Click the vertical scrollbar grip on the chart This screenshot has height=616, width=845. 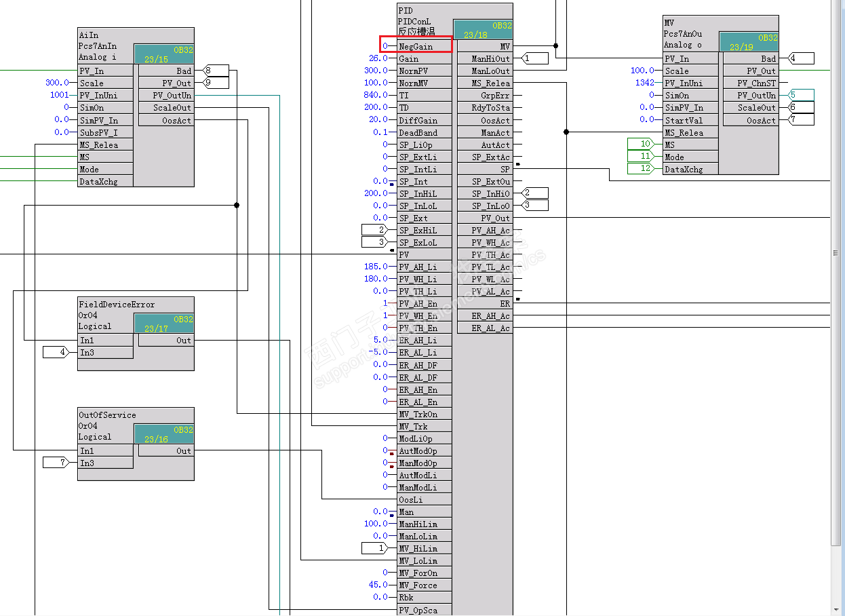point(836,252)
